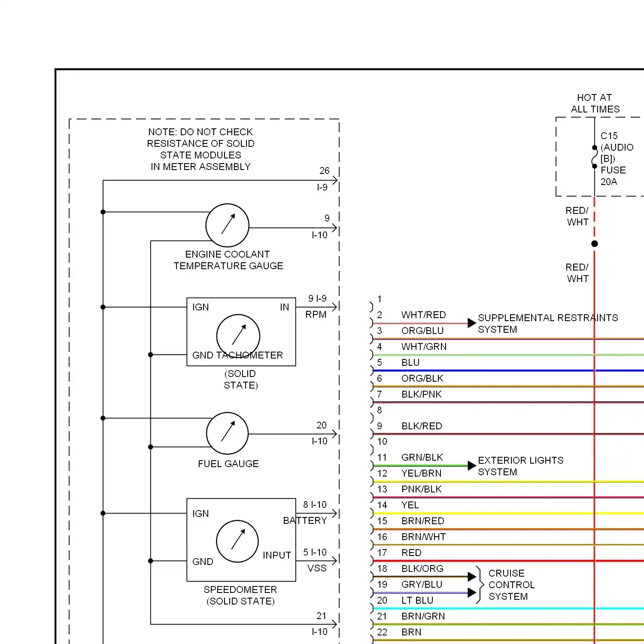Select the 'YEL' wire label at pin 14
Screen dimensions: 644x644
tap(410, 505)
